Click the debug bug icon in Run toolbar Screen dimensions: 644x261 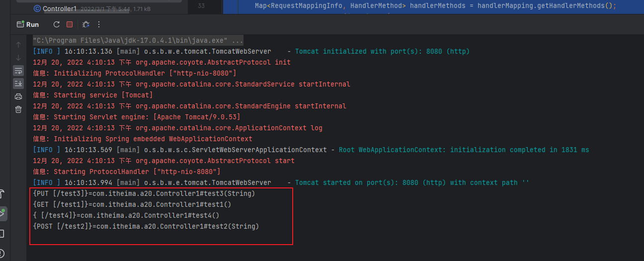pyautogui.click(x=85, y=24)
